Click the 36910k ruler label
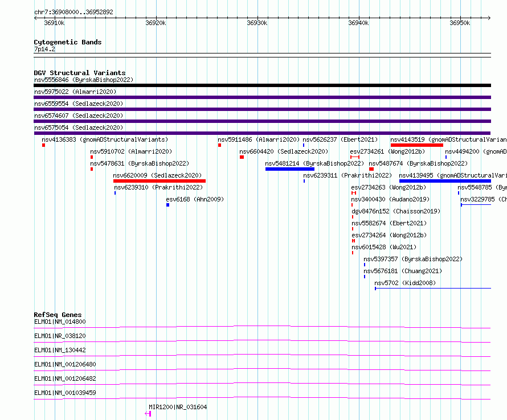The height and width of the screenshot is (420, 507). (x=54, y=23)
